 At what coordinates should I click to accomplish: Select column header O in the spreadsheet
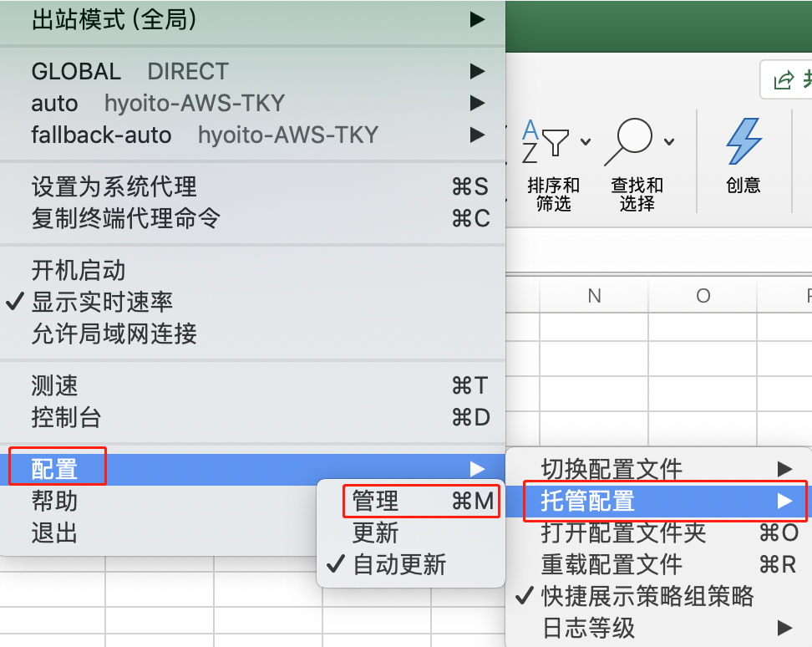(703, 295)
